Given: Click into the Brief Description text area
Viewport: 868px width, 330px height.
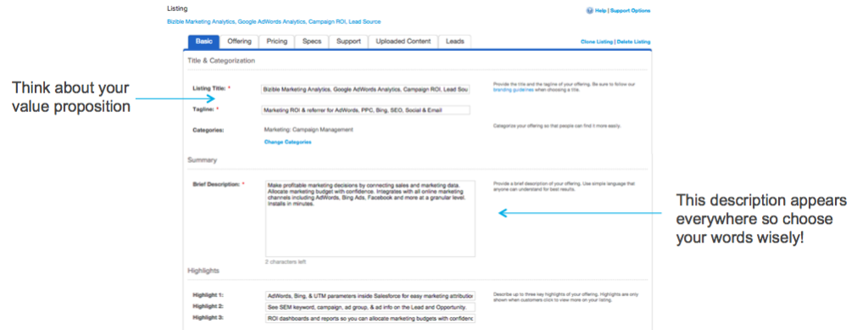Looking at the screenshot, I should click(370, 218).
